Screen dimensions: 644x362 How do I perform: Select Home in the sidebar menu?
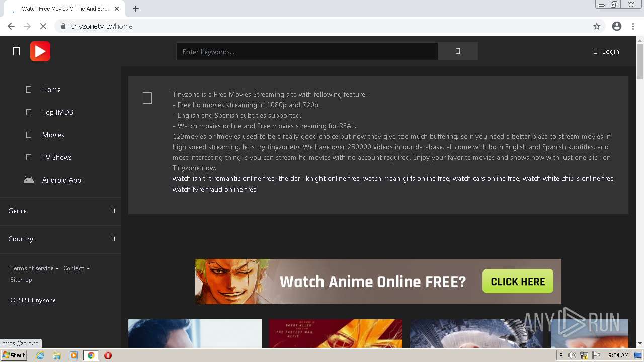pyautogui.click(x=51, y=89)
